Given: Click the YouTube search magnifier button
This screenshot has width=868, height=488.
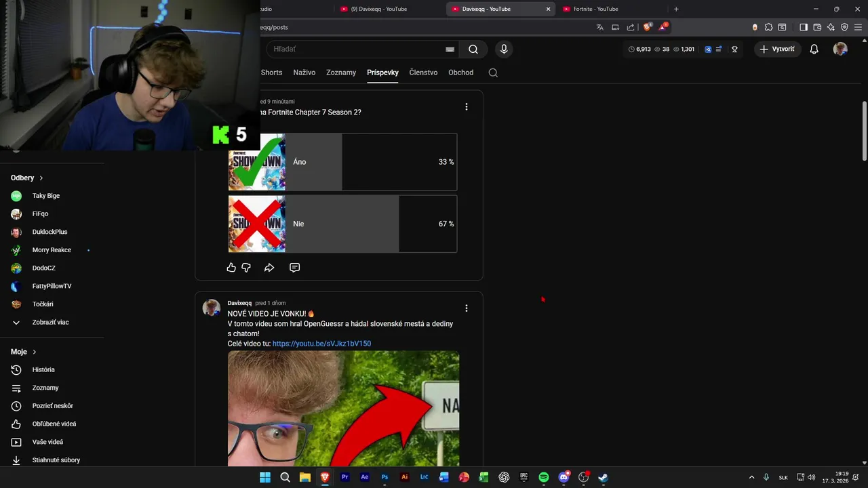Looking at the screenshot, I should [x=473, y=49].
